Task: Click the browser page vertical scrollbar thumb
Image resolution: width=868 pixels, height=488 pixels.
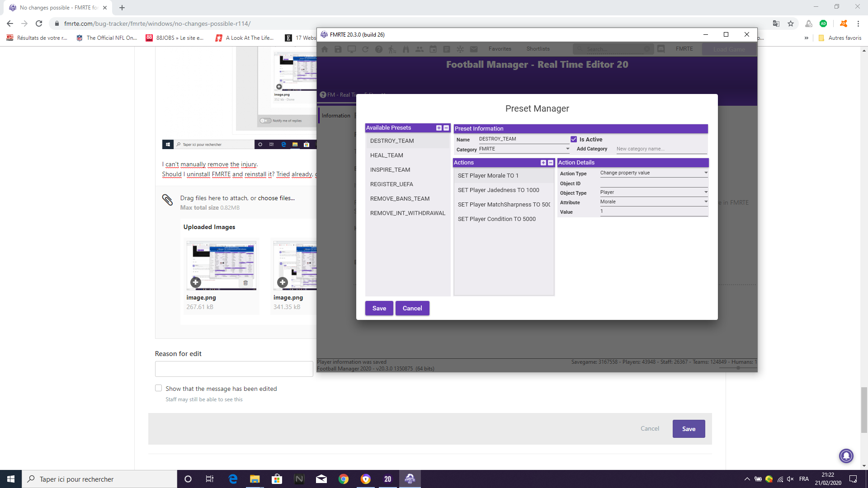Action: tap(864, 410)
